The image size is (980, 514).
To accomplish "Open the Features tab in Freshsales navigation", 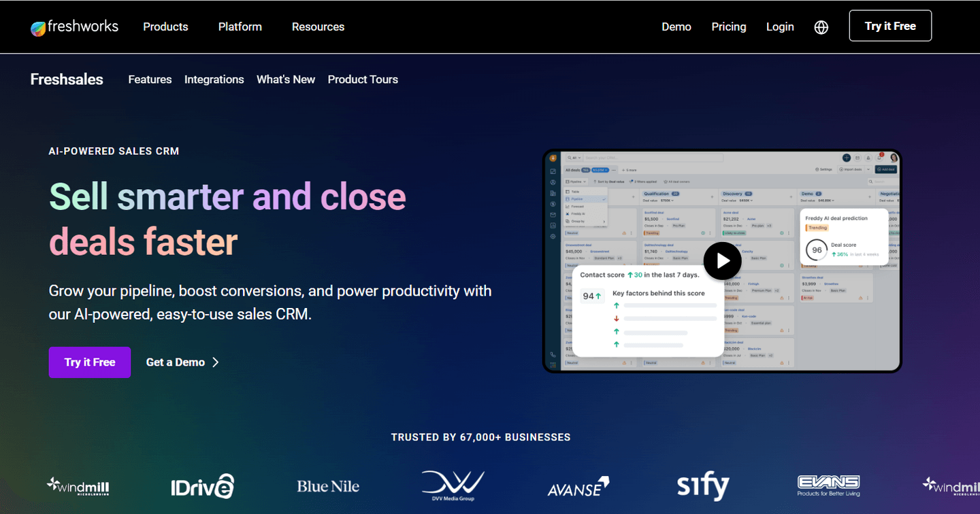I will (x=150, y=80).
